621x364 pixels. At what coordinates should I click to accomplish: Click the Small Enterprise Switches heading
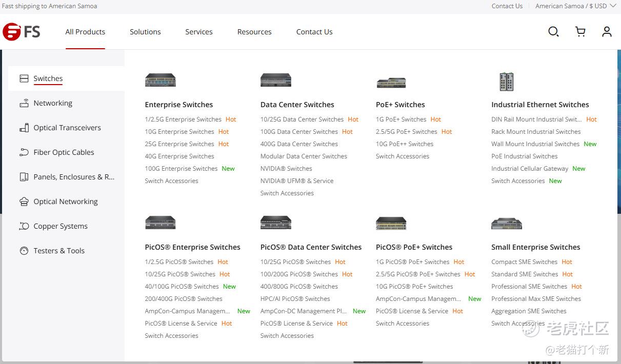click(x=535, y=247)
